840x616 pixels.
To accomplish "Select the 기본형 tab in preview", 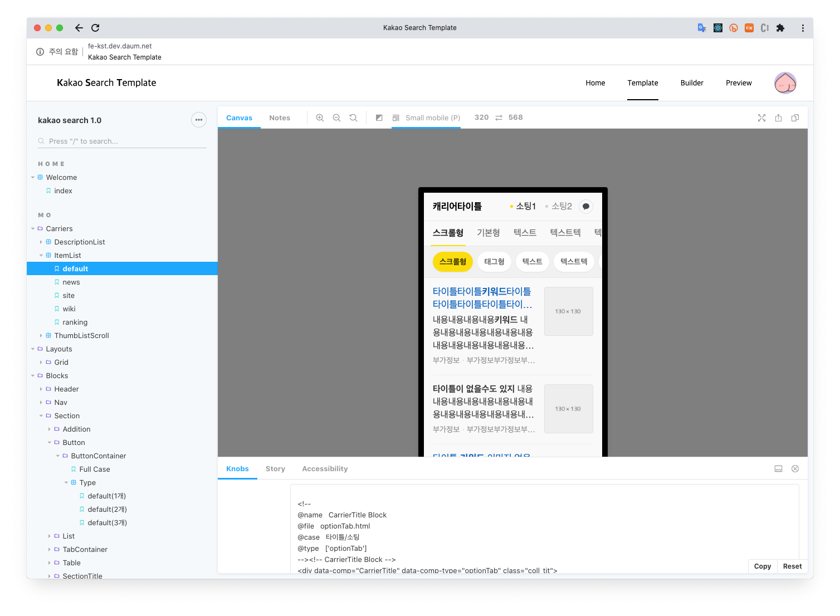I will click(489, 233).
